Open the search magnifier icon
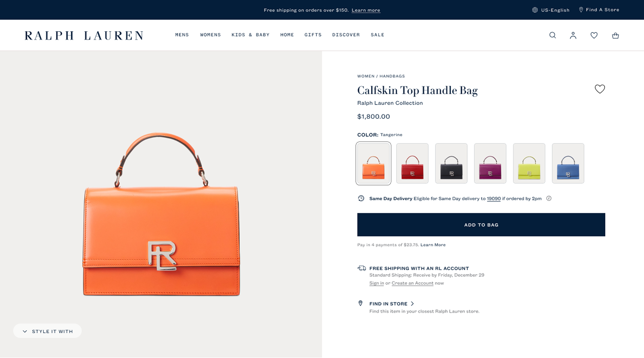 [552, 35]
